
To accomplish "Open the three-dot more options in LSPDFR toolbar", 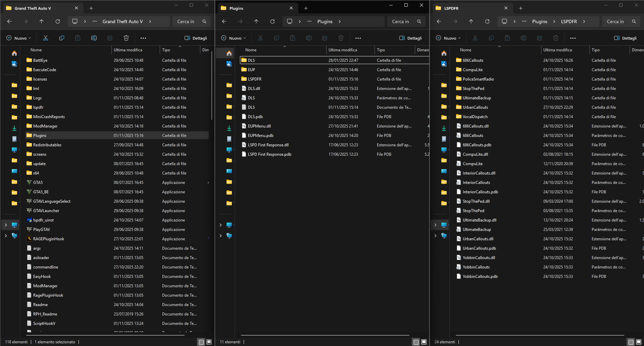I will 573,38.
